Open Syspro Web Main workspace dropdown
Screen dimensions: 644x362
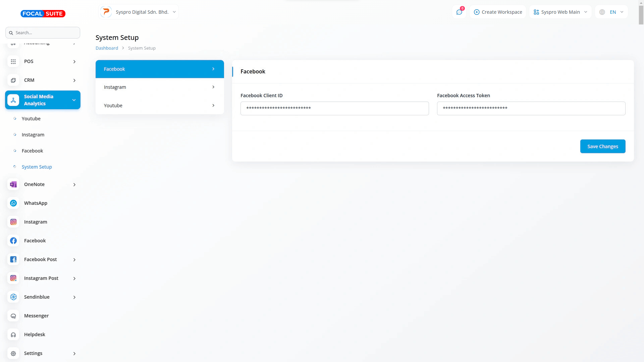[560, 12]
